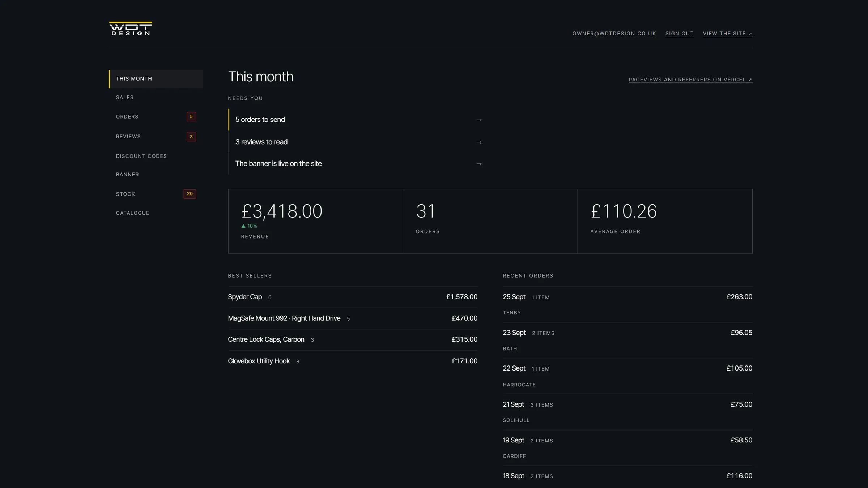
Task: Open the 23 Sept order
Action: click(x=627, y=340)
